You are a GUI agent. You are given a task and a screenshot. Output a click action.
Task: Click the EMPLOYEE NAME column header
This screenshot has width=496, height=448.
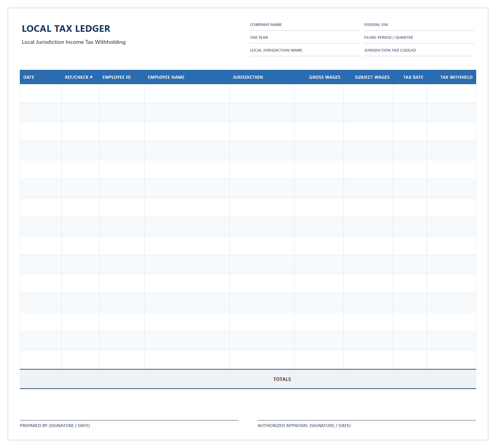pos(187,77)
